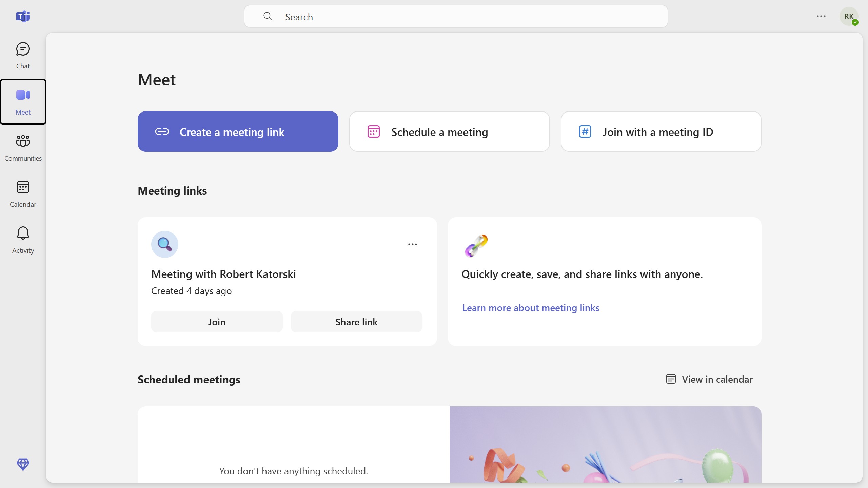Open the Settings and more menu
Image resolution: width=868 pixels, height=488 pixels.
821,16
